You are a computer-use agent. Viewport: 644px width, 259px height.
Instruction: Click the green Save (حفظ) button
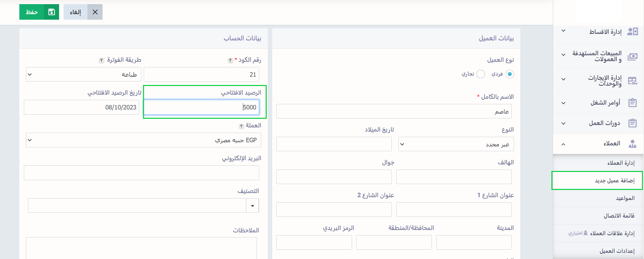pos(32,12)
